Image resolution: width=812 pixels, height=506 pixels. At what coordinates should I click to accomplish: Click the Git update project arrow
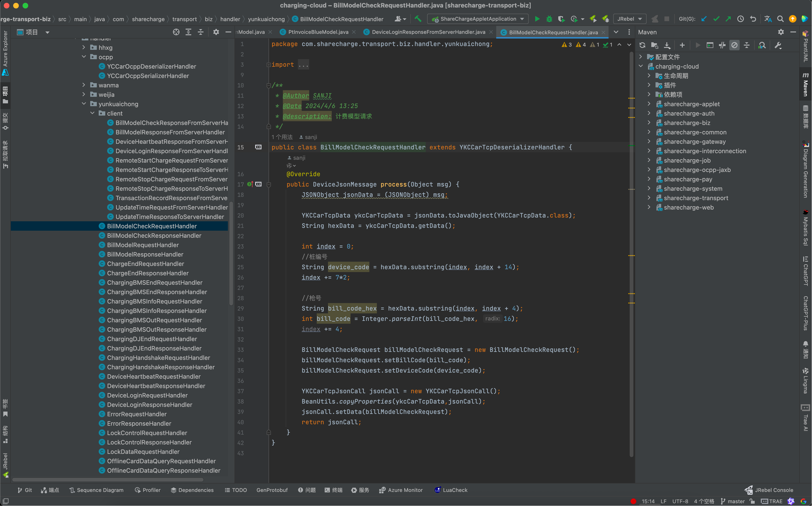(704, 19)
